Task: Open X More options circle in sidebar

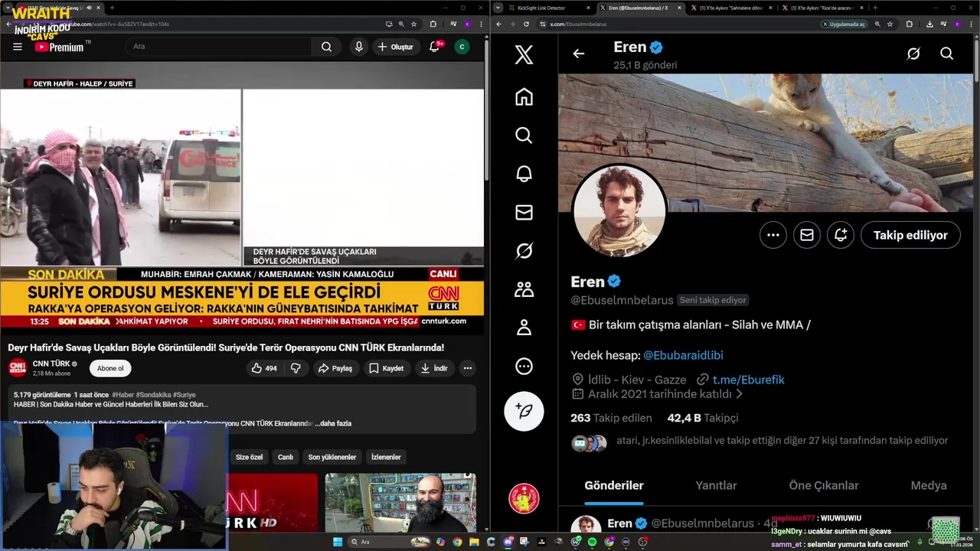Action: click(524, 366)
